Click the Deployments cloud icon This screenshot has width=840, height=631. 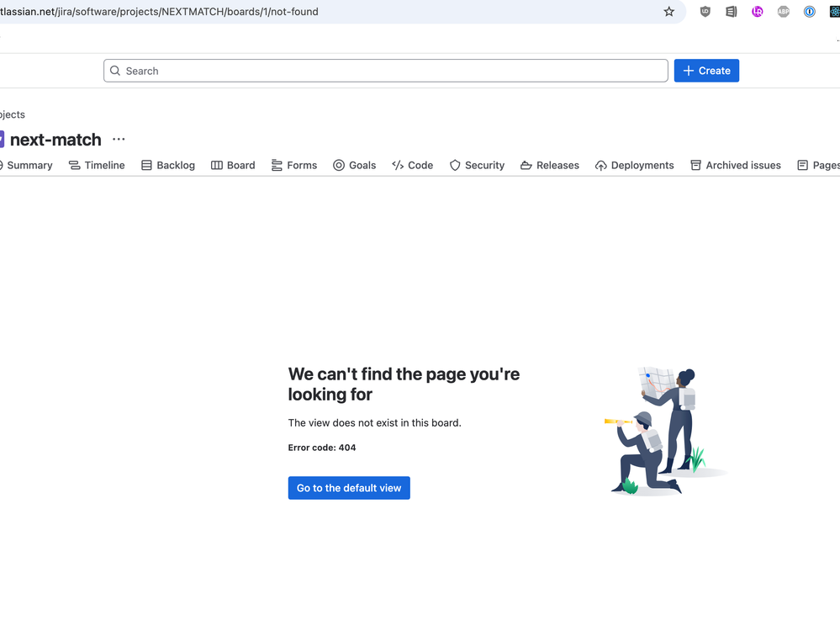tap(601, 166)
